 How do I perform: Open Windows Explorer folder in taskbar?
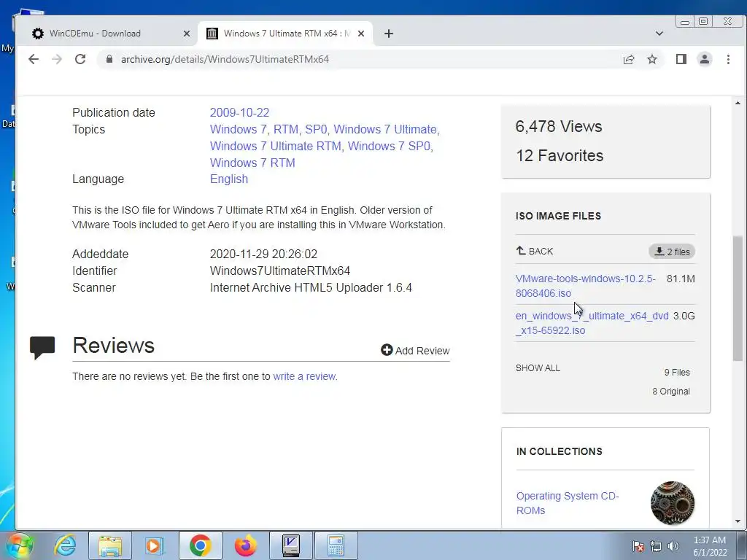110,545
